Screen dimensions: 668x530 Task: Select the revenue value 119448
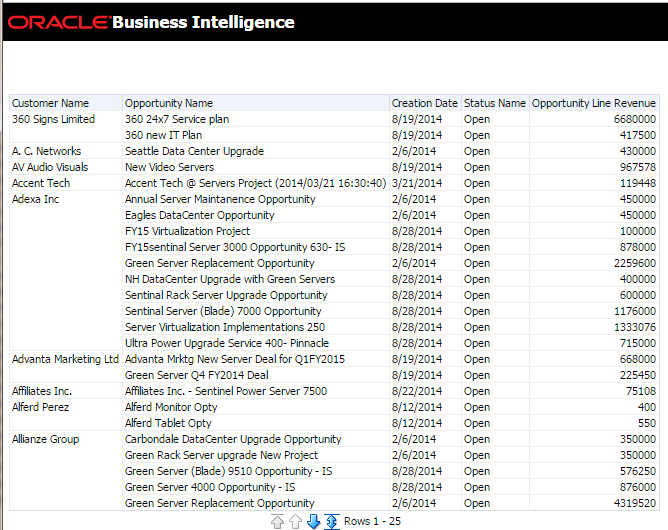tap(638, 183)
